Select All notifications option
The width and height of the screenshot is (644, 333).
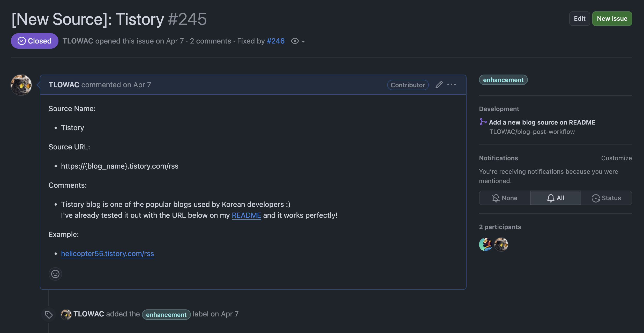556,198
